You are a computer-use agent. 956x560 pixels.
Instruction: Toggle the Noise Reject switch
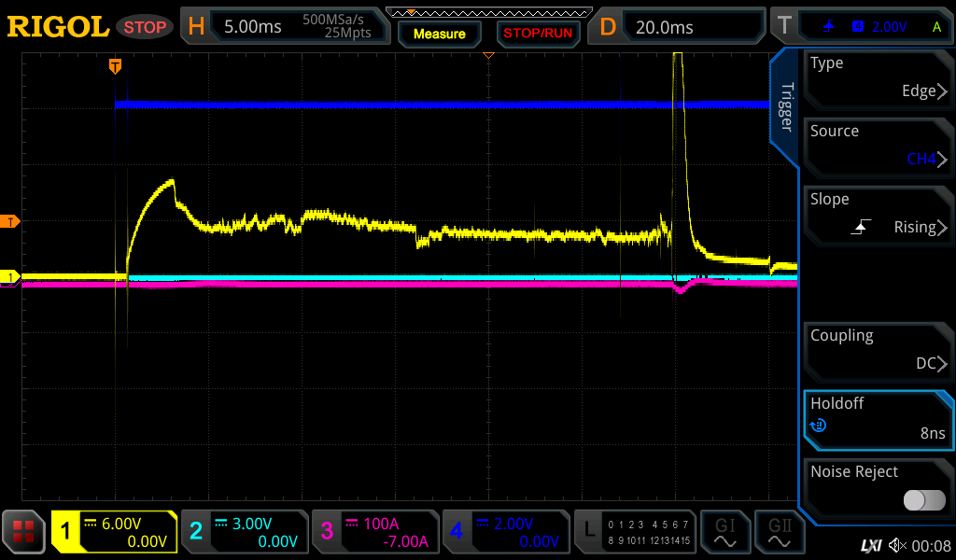coord(923,500)
